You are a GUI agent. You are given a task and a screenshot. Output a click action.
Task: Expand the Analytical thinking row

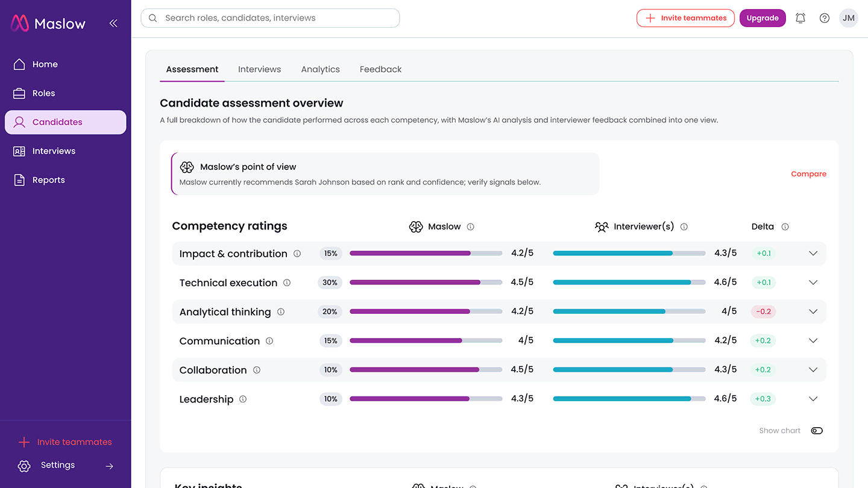point(813,311)
